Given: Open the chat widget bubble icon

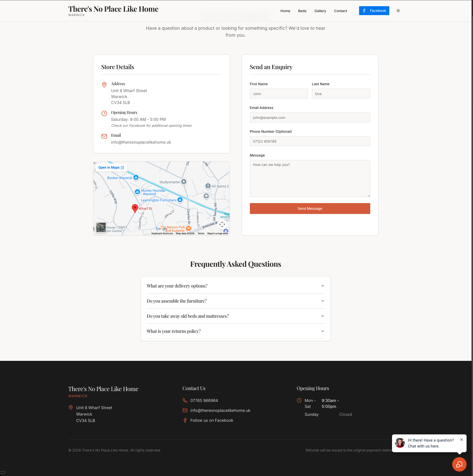Looking at the screenshot, I should tap(459, 464).
